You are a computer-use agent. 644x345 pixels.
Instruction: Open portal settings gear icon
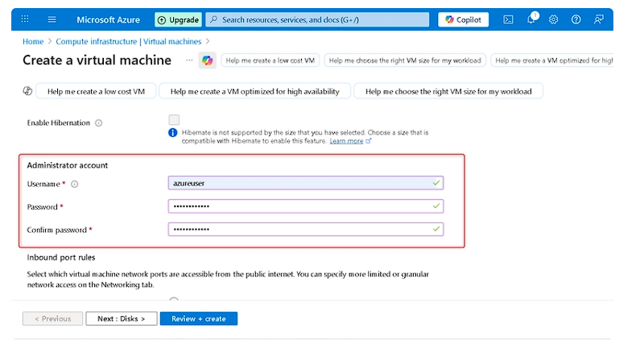(554, 19)
